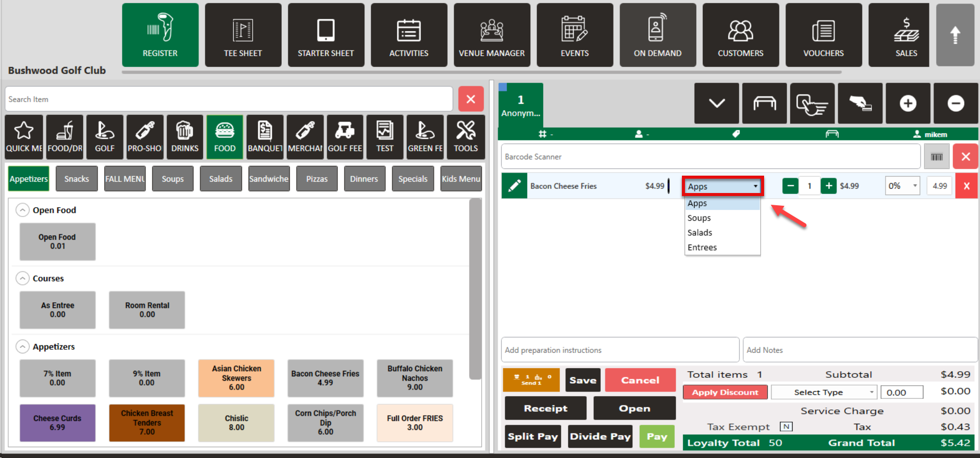
Task: Click the hand payment icon button
Action: coord(860,104)
